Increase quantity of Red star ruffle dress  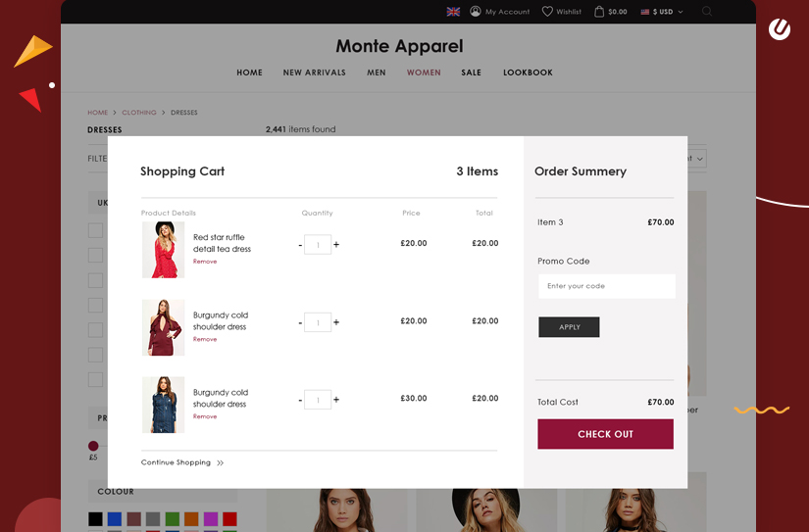[336, 244]
